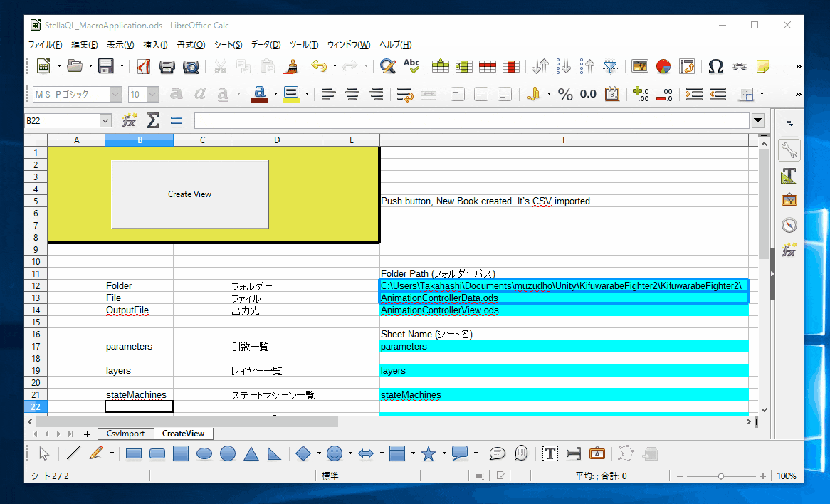The height and width of the screenshot is (504, 830).
Task: Open the 編集(E) menu
Action: pyautogui.click(x=85, y=44)
